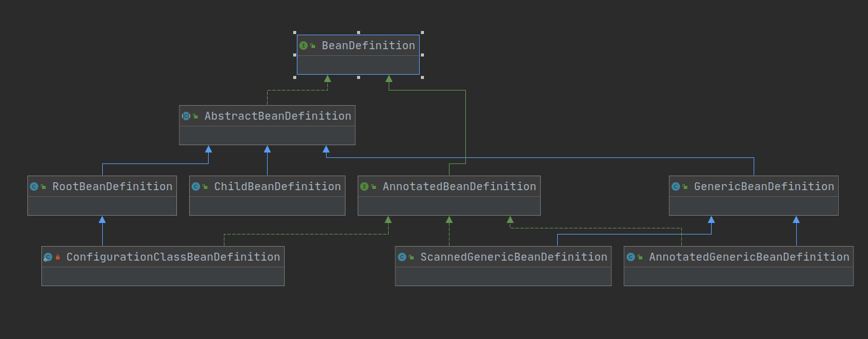This screenshot has height=339, width=868.
Task: Select the RootBeanDefinition class label
Action: click(x=112, y=187)
